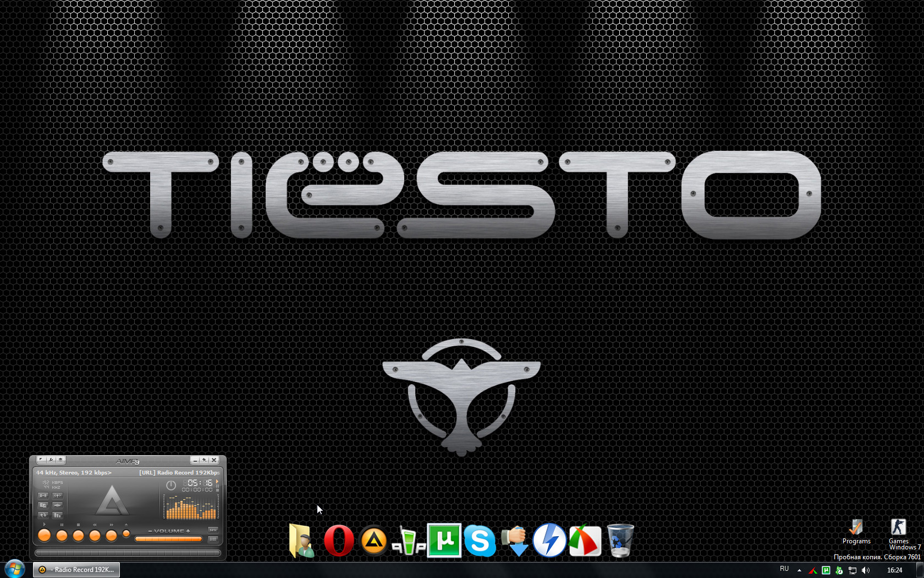Minimize the AIMP player window
This screenshot has width=924, height=578.
195,460
